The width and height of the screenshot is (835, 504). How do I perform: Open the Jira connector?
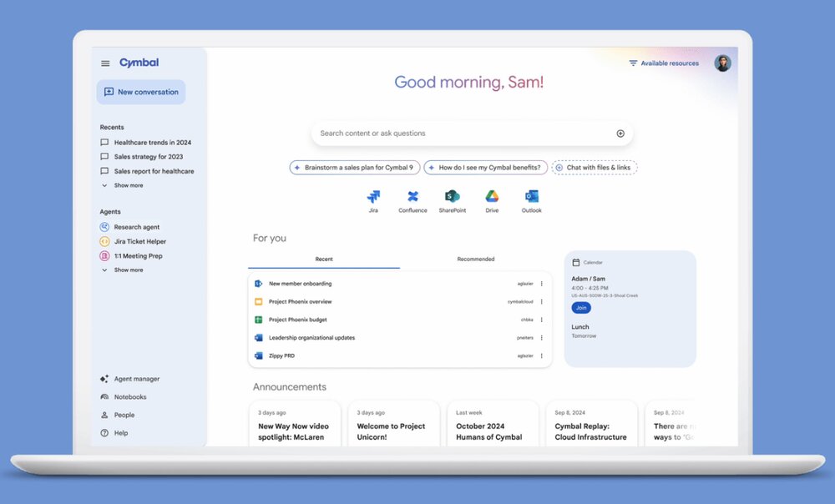(x=373, y=199)
